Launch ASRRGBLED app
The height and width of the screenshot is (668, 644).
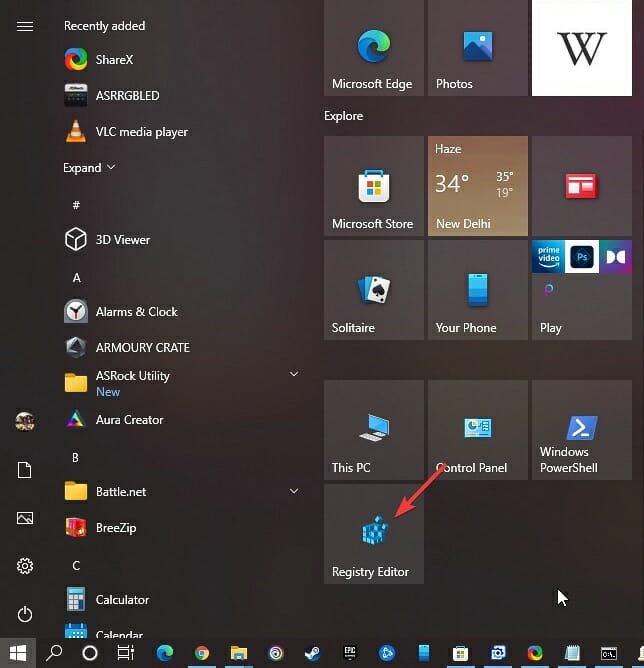pyautogui.click(x=112, y=95)
